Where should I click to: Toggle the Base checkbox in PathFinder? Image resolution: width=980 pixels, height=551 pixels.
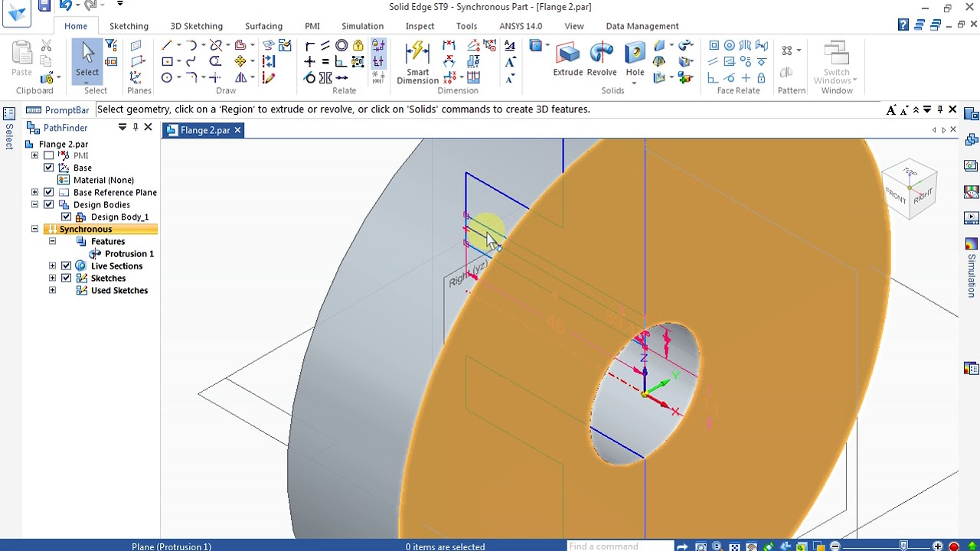pyautogui.click(x=49, y=168)
